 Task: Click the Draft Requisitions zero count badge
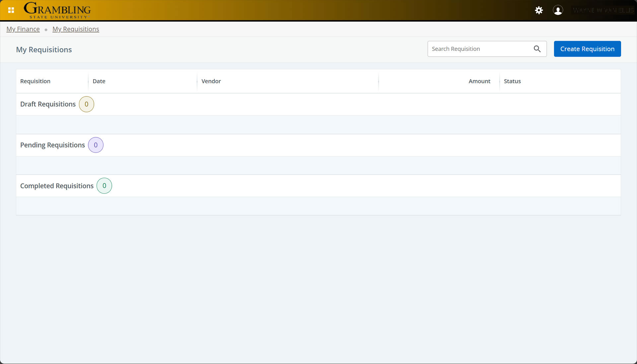(86, 104)
